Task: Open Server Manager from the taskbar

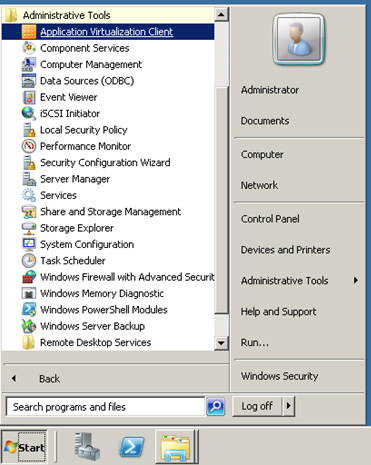Action: (87, 447)
